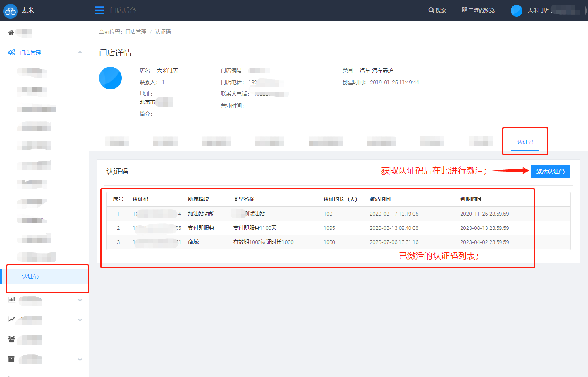Viewport: 588px width, 377px height.
Task: Select the 支付即服务 module cell
Action: tap(201, 228)
